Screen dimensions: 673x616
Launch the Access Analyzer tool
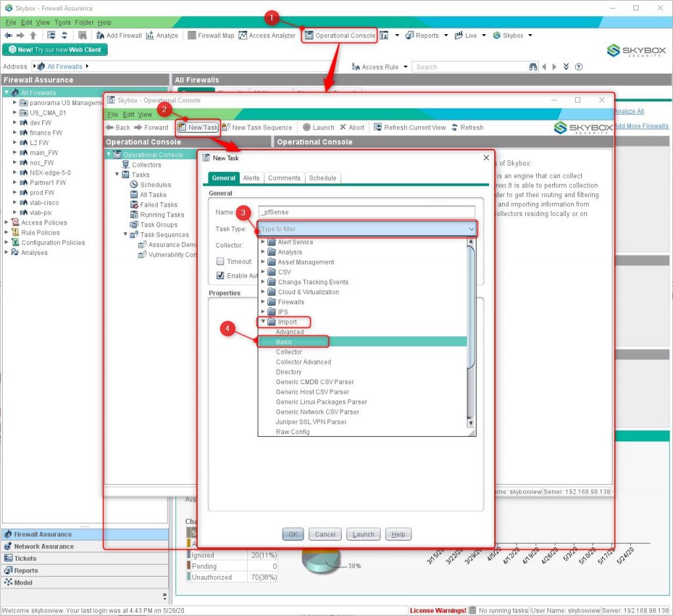click(267, 35)
